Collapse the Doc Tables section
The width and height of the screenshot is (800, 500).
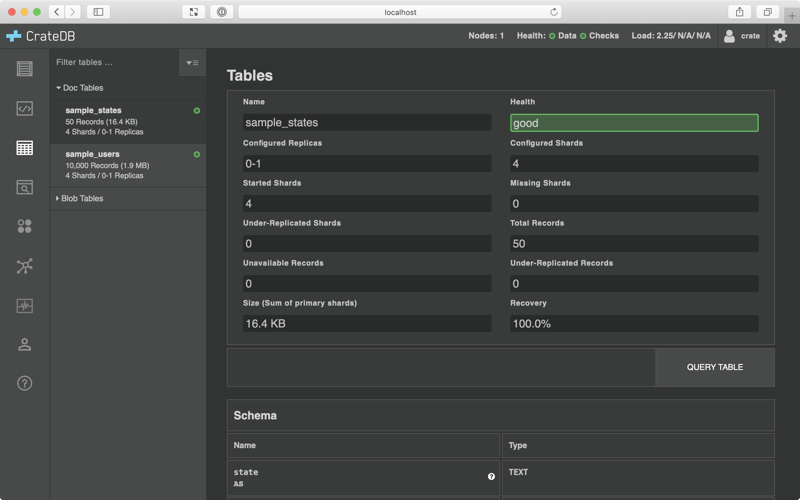click(80, 88)
